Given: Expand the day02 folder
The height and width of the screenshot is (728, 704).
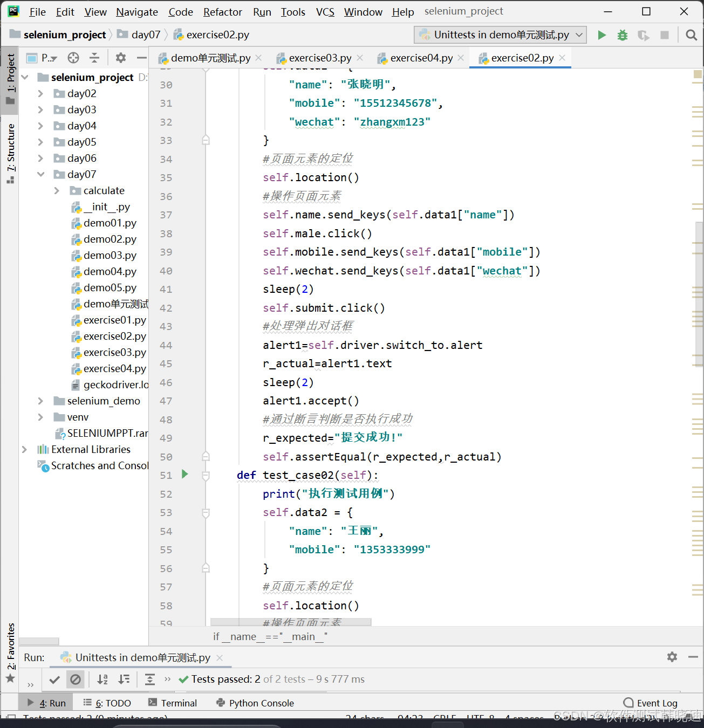Looking at the screenshot, I should tap(40, 93).
